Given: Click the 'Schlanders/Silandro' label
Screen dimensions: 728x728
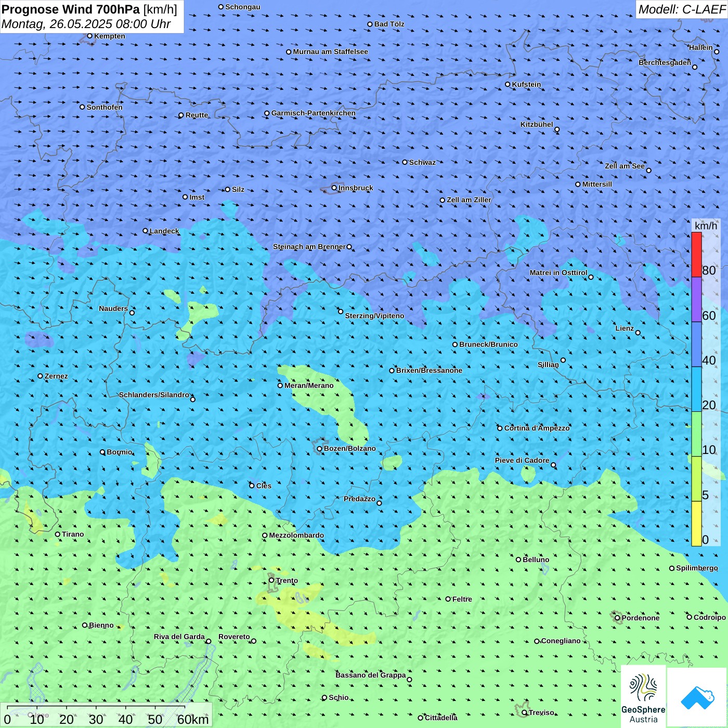Looking at the screenshot, I should pyautogui.click(x=154, y=395).
